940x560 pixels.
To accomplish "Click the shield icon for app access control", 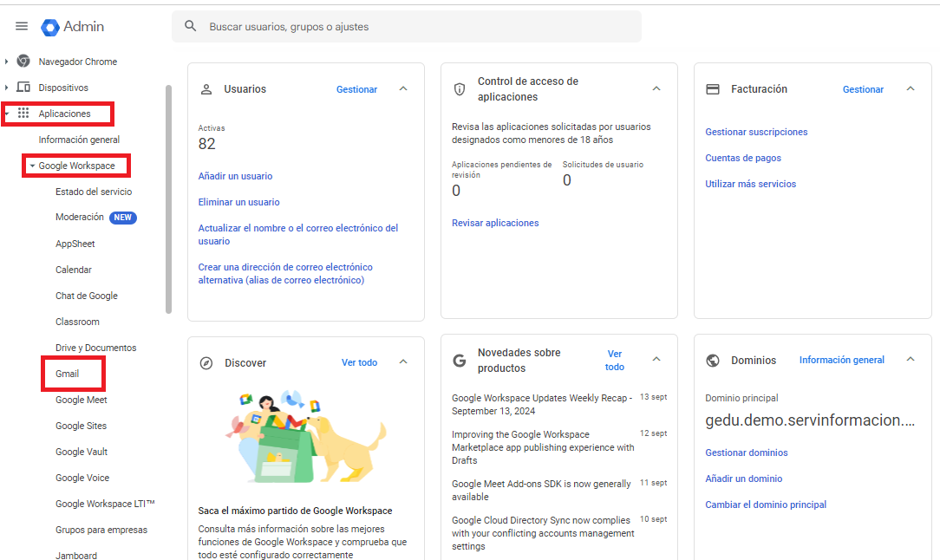I will [x=460, y=89].
